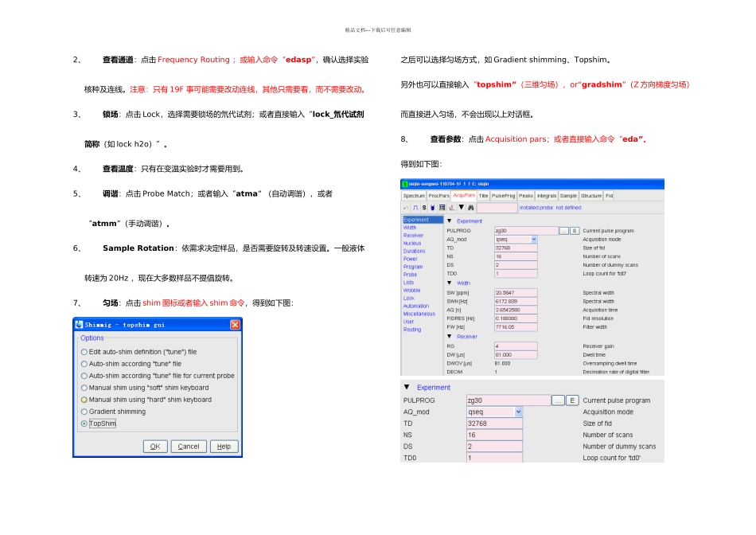Click the red spectrum icon in AcquPars toolbar
This screenshot has width=756, height=535.
(x=452, y=208)
